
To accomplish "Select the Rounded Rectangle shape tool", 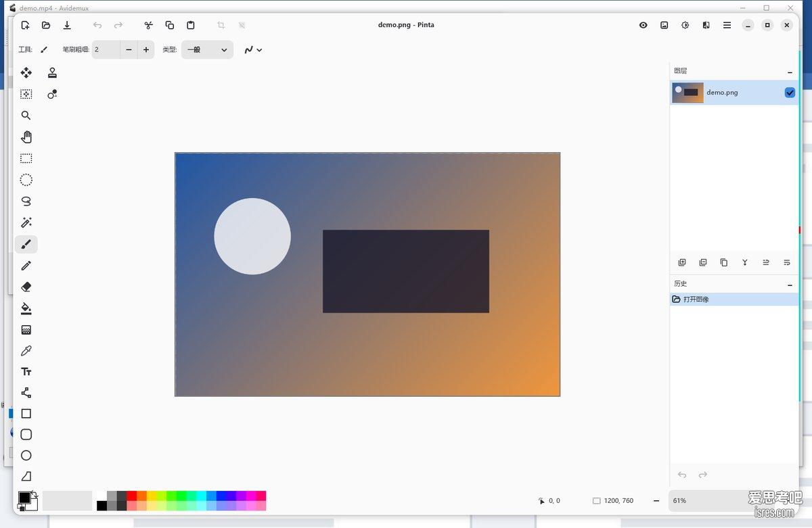I will (x=26, y=435).
